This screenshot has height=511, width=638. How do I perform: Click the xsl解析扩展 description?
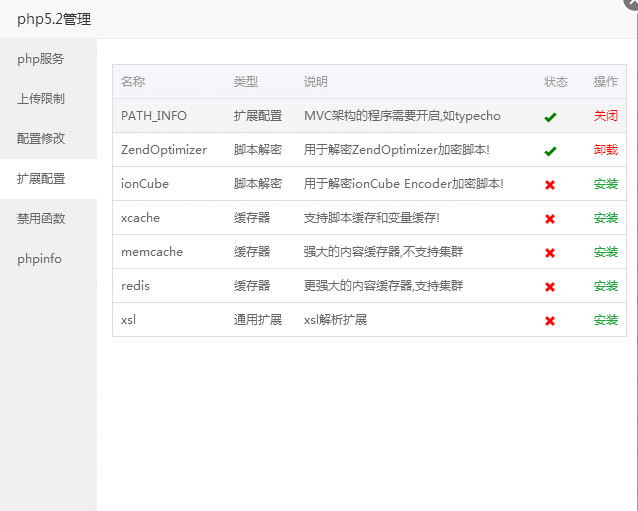335,320
